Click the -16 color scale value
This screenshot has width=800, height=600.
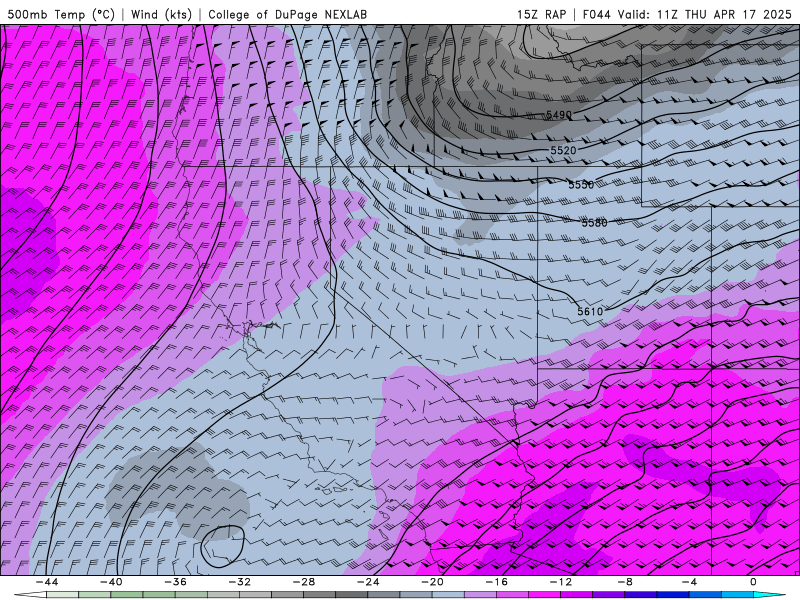coord(496,582)
